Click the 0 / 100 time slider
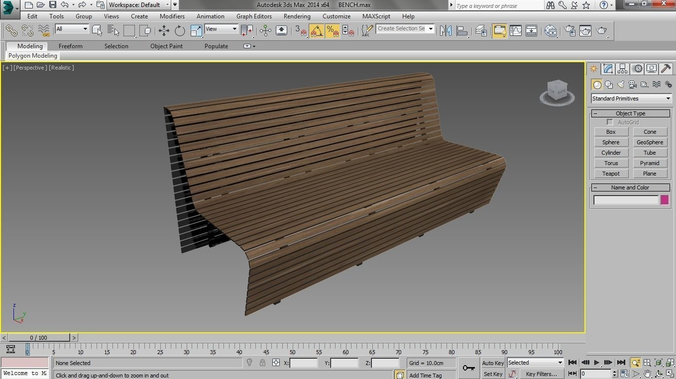 coord(38,338)
